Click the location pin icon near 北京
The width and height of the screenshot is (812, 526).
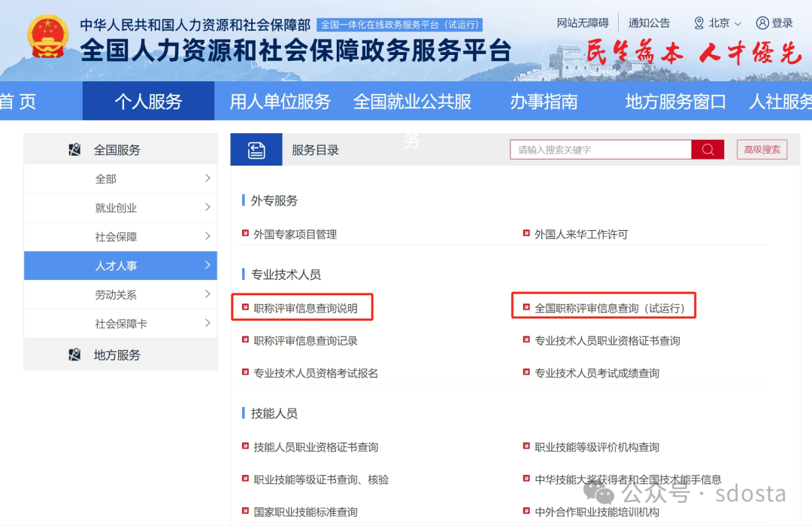pos(699,23)
